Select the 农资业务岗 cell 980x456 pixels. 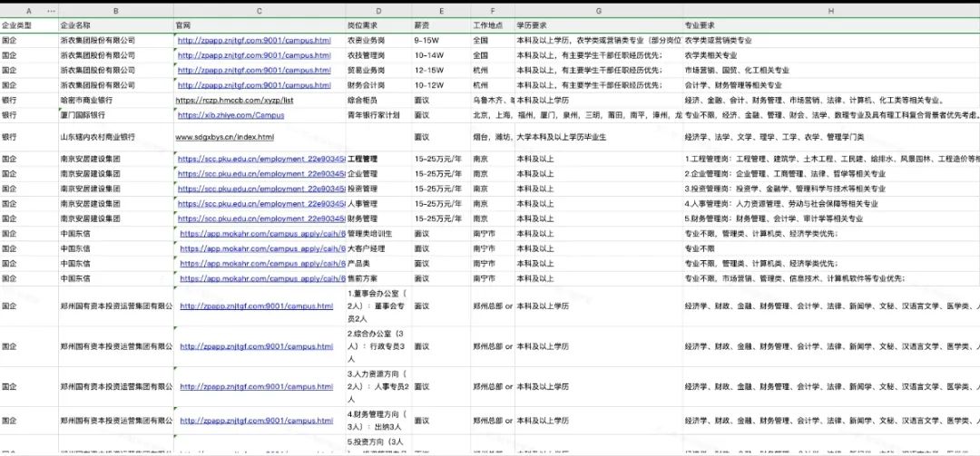pos(378,40)
